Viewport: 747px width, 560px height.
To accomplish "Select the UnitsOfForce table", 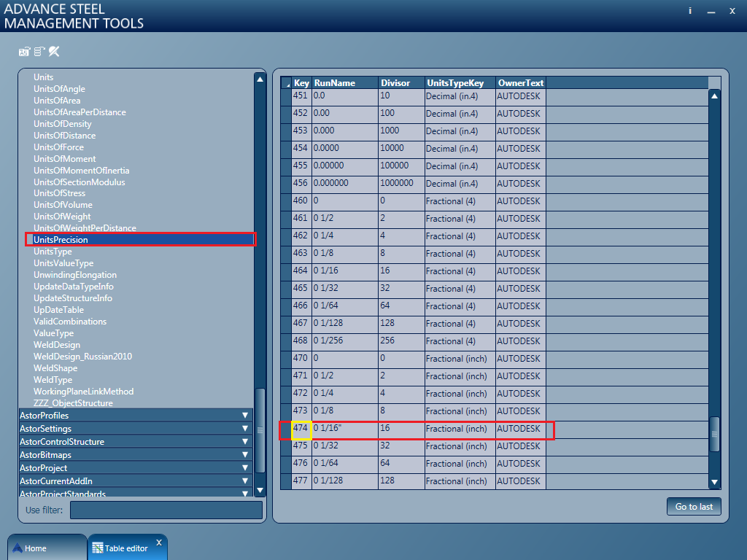I will [58, 147].
